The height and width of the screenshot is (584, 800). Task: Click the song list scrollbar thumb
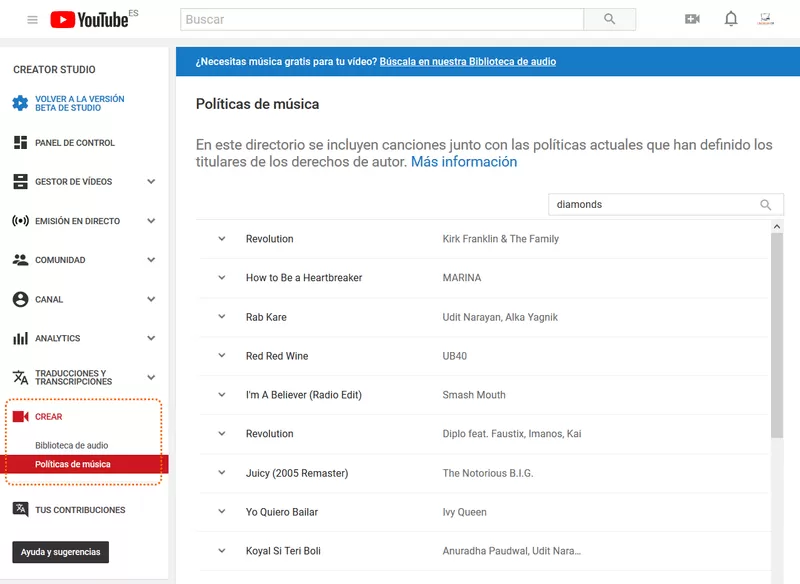(777, 335)
